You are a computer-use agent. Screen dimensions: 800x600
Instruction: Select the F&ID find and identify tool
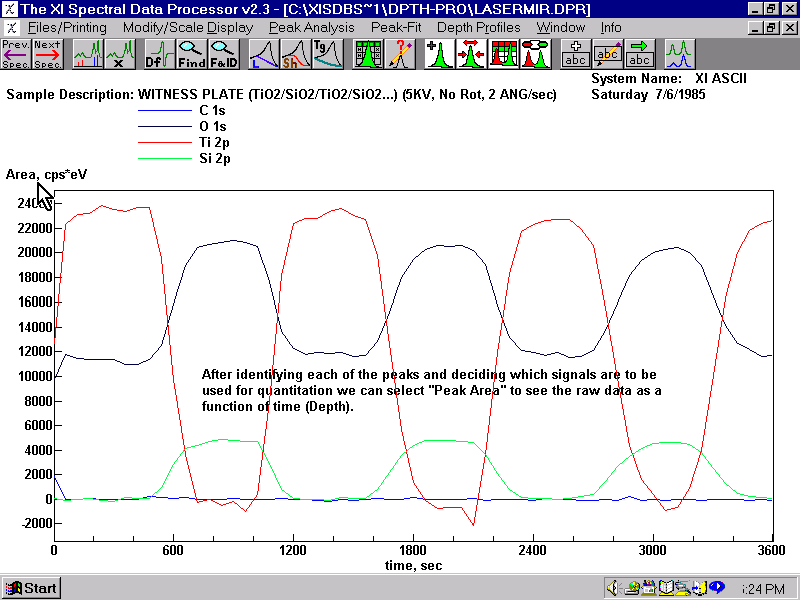coord(223,54)
